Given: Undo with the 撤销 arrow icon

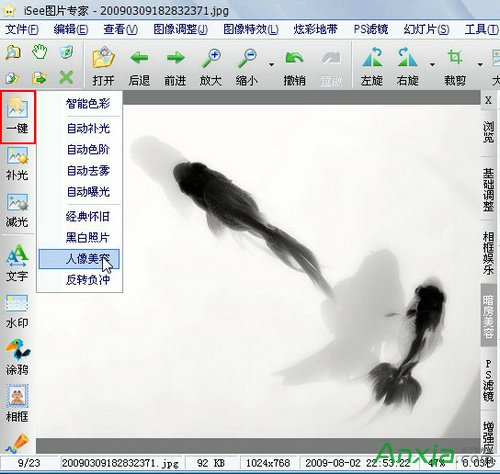Looking at the screenshot, I should [294, 58].
